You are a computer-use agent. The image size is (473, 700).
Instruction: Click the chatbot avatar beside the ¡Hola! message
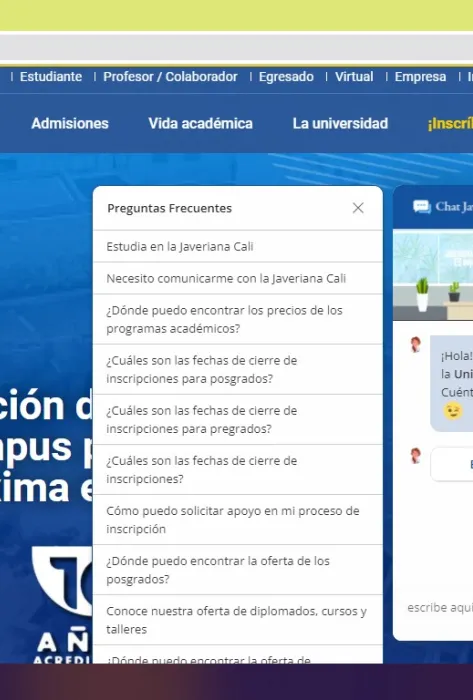coord(415,345)
